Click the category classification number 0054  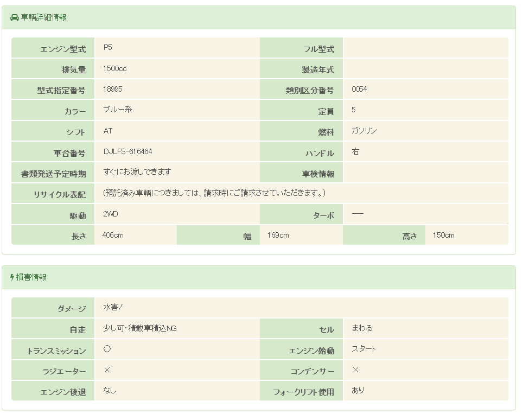[x=359, y=90]
